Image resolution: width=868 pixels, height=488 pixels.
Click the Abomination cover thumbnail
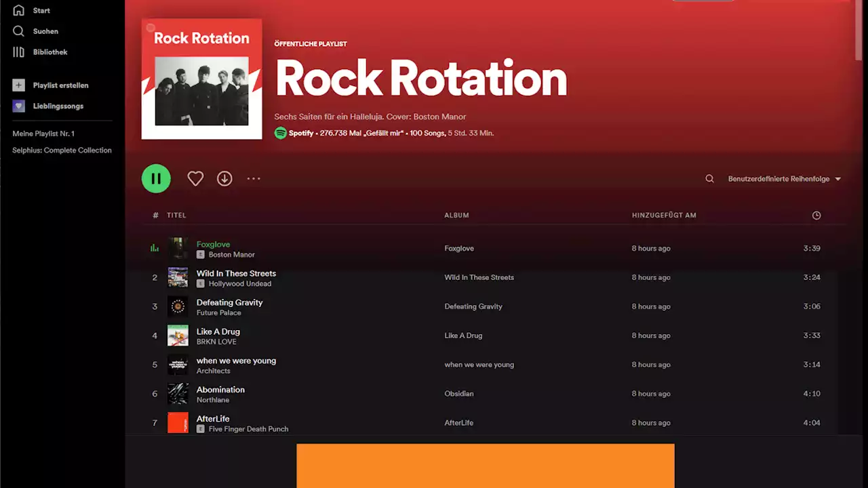(x=178, y=394)
